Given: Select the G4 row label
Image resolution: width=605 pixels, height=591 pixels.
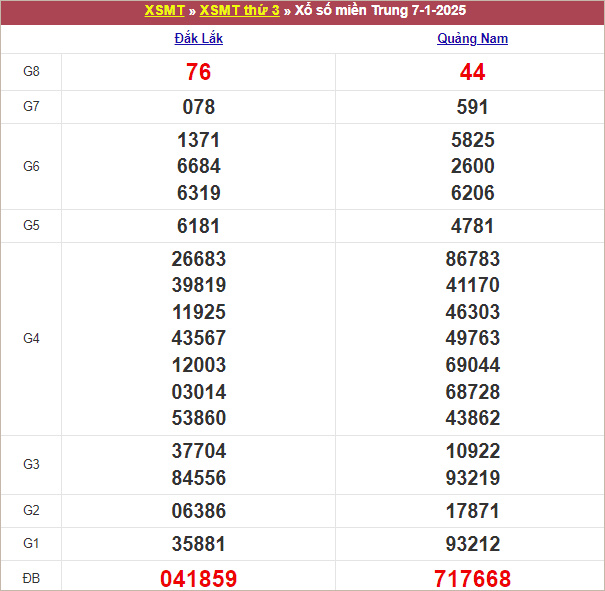Looking at the screenshot, I should [x=31, y=338].
